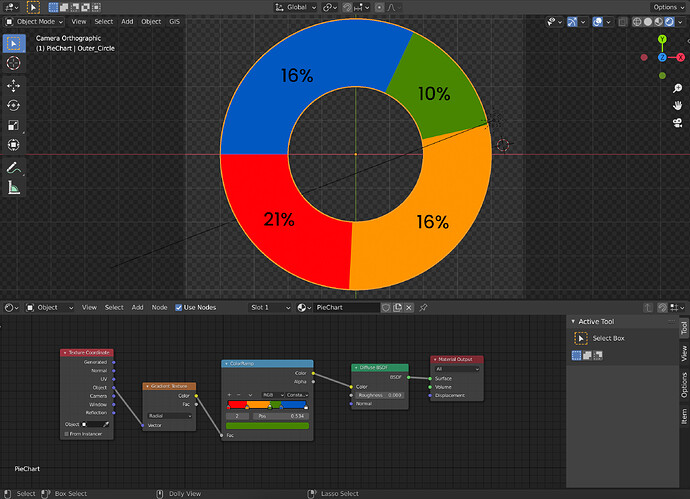
Task: Select the Scale tool
Action: coord(14,125)
